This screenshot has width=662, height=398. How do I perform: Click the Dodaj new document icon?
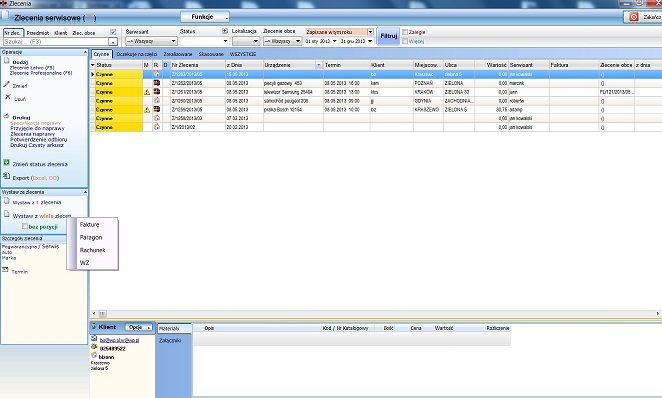6,61
